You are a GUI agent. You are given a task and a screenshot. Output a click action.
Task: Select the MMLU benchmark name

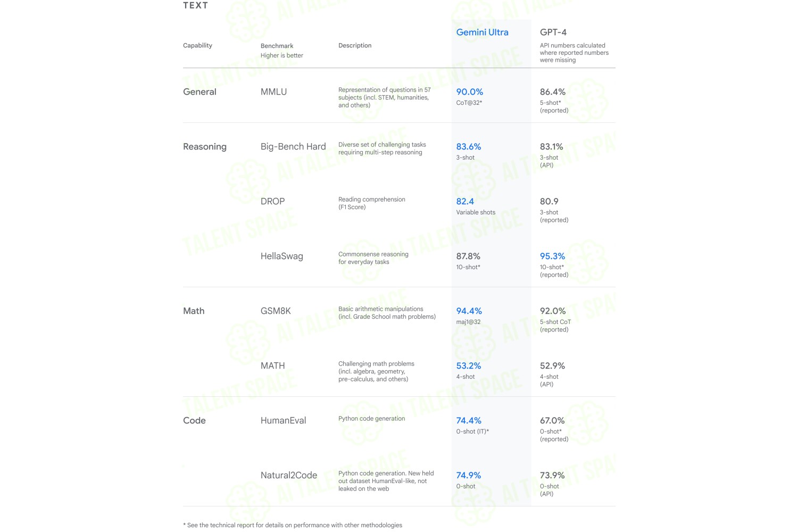coord(273,92)
